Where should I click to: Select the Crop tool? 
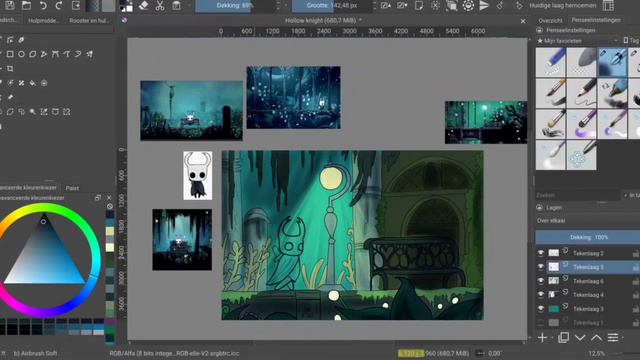pyautogui.click(x=10, y=69)
